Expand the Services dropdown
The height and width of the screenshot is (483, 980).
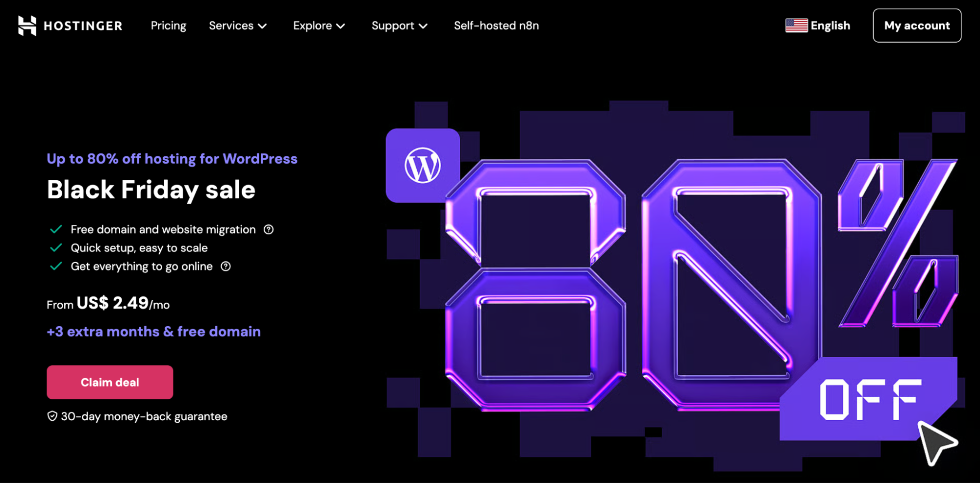pos(237,25)
